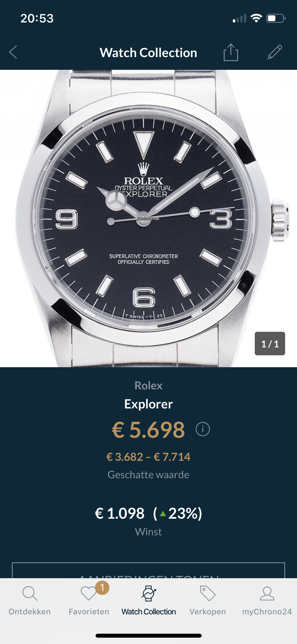This screenshot has height=644, width=297.
Task: Tap the Rolex brand name label
Action: [148, 385]
